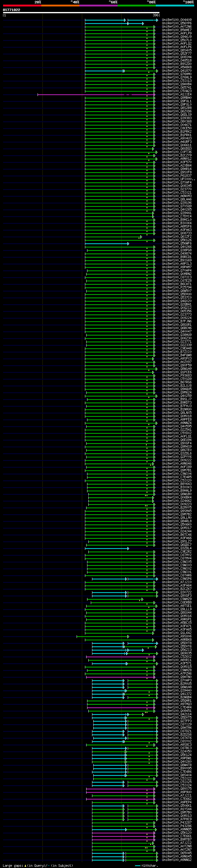Select hit label UniRef100_A6N0M3
The width and height of the screenshot is (197, 868).
click(x=177, y=196)
